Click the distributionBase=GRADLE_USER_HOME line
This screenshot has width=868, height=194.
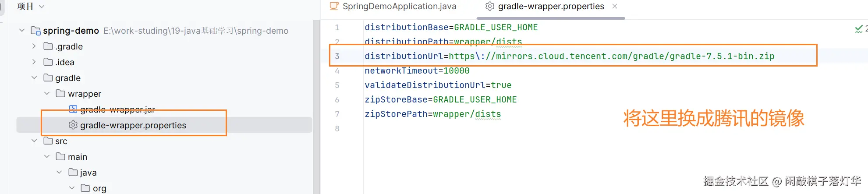point(451,27)
